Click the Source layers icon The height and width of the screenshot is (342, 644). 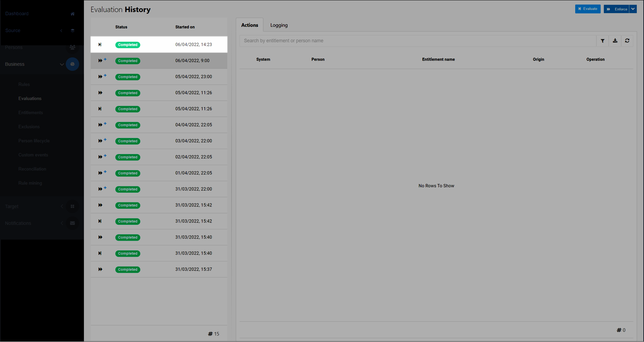(72, 31)
